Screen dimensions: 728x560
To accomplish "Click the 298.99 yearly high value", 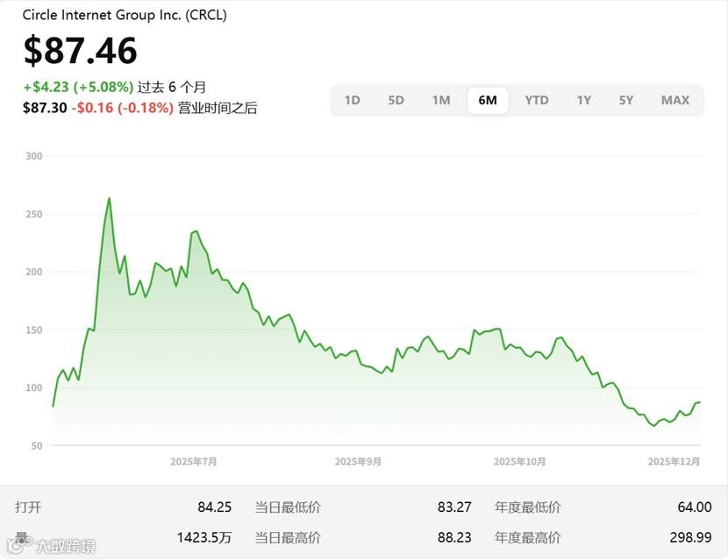I will point(691,538).
